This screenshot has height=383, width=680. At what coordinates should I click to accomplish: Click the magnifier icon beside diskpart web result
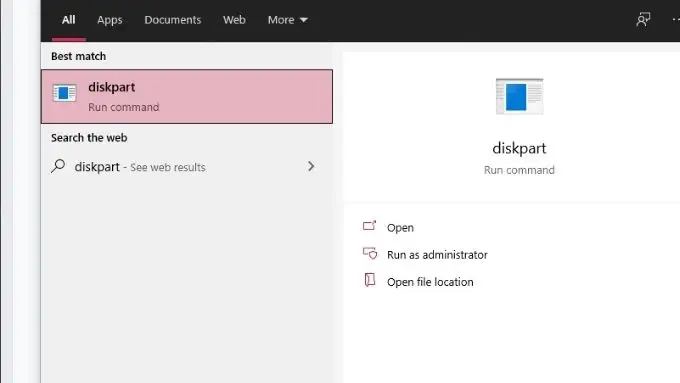(58, 166)
